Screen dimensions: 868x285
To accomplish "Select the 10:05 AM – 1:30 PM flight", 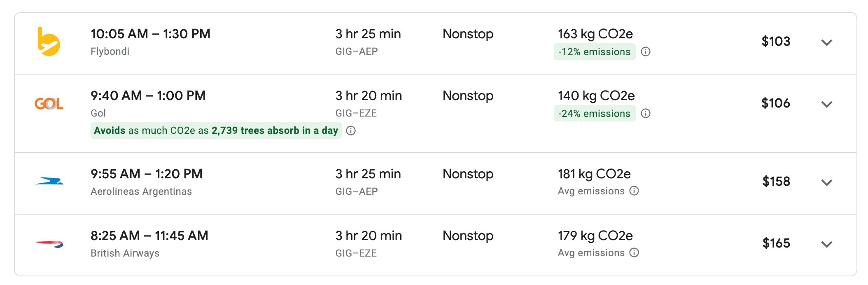I will [x=436, y=43].
